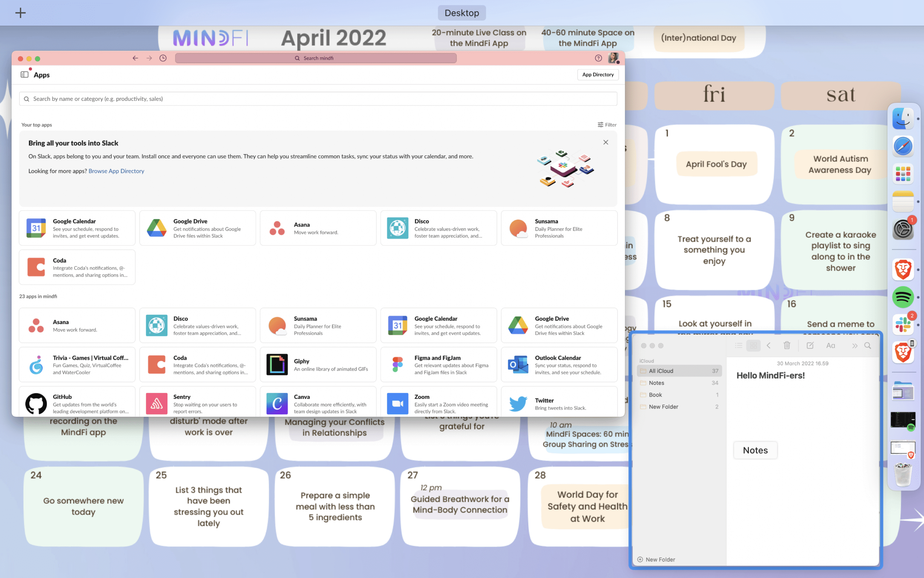Open Asana in 23 apps list

coord(77,326)
